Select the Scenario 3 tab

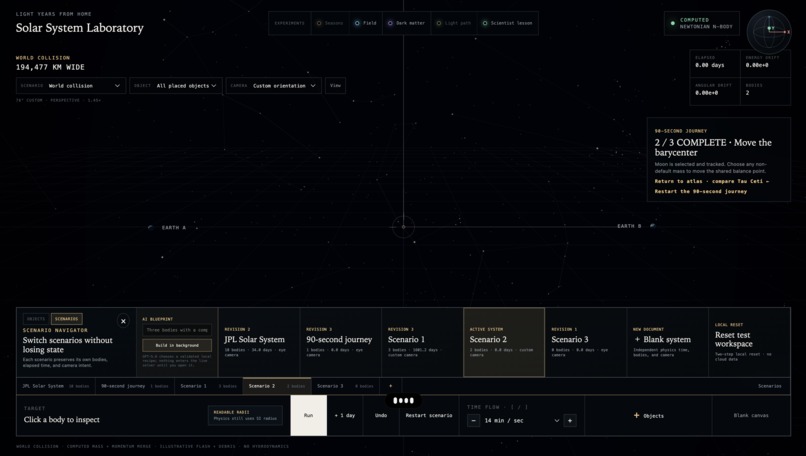(345, 386)
